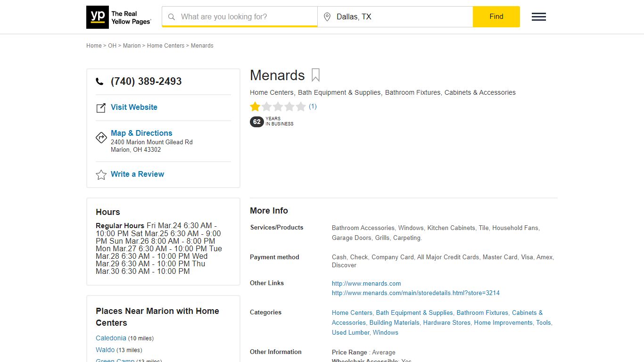The height and width of the screenshot is (362, 644).
Task: Open the Caledonia nearby place link
Action: coord(111,338)
